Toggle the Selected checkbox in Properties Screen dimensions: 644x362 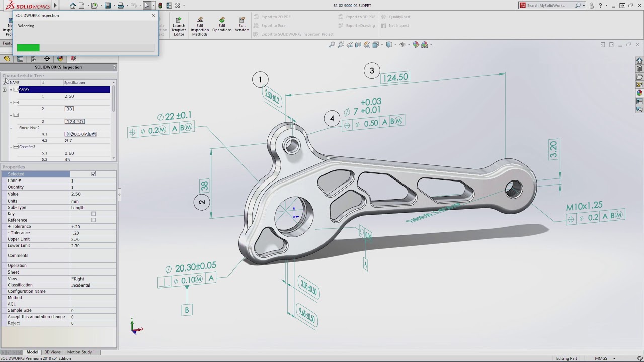click(x=93, y=174)
